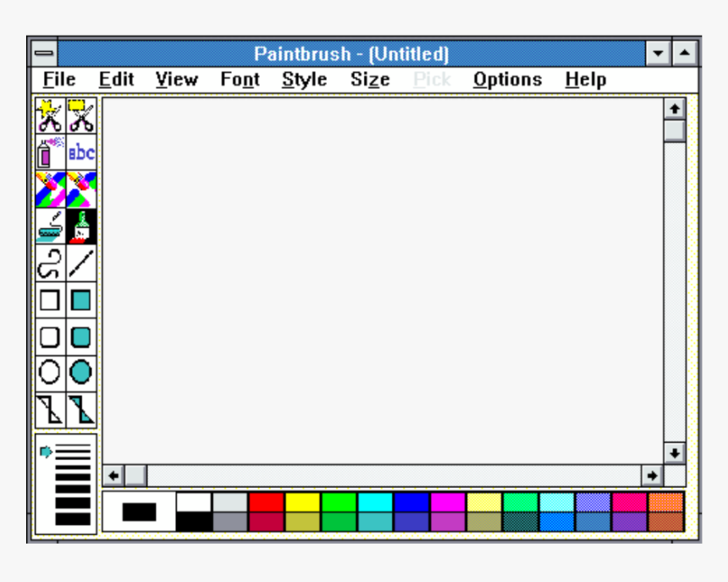
Task: Select the Filled Box tool
Action: pos(82,300)
